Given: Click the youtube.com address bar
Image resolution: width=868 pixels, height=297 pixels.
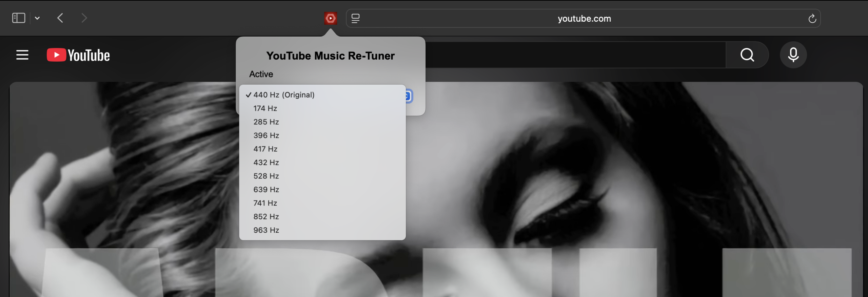Looking at the screenshot, I should click(584, 19).
